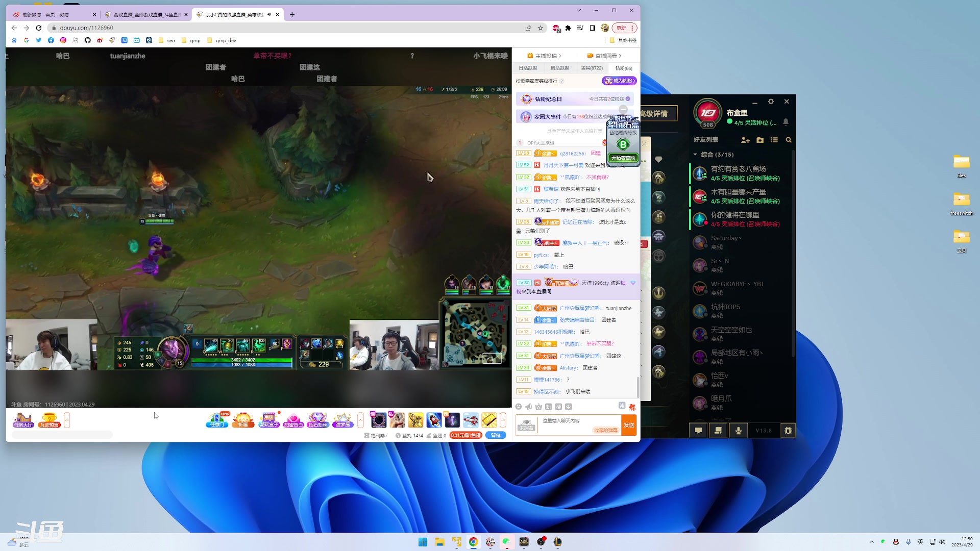The width and height of the screenshot is (980, 551).
Task: Click the Chrome icon on taskbar
Action: (474, 542)
